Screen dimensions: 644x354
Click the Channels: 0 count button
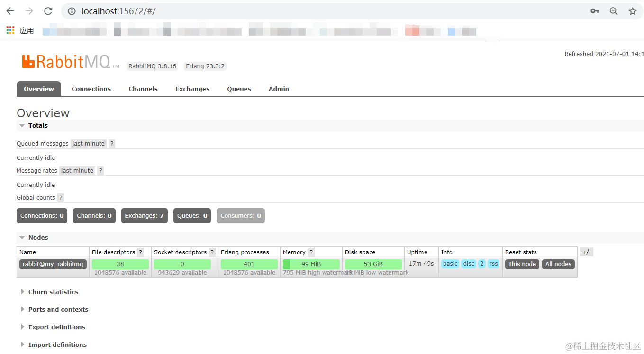[x=94, y=215]
